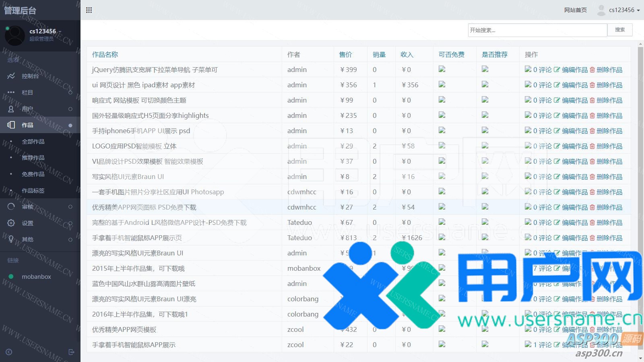Image resolution: width=644 pixels, height=362 pixels.
Task: Click comment icon for 手拿着手机智能鼠标APP展示页 row
Action: tap(528, 237)
